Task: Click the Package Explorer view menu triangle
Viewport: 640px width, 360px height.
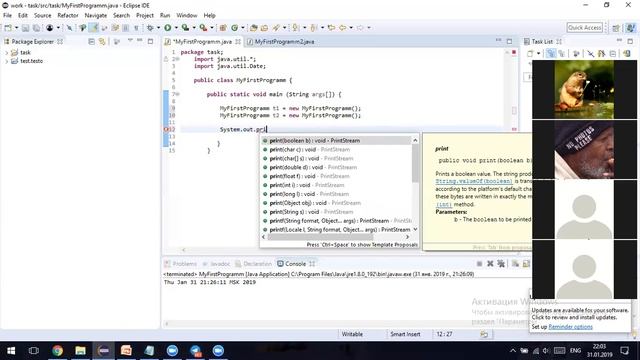Action: coord(130,41)
